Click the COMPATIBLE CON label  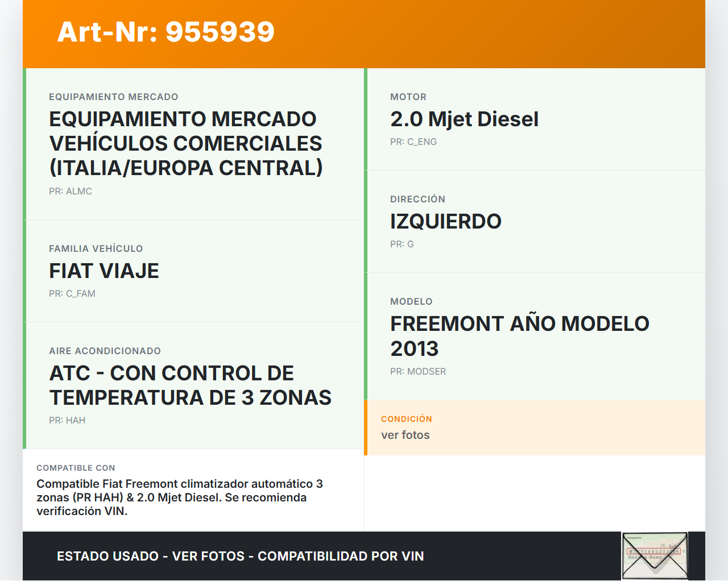(x=76, y=468)
